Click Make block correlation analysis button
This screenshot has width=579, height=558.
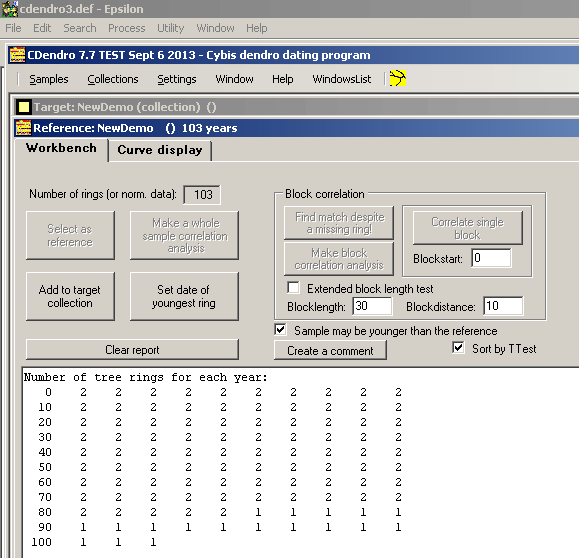pos(339,259)
